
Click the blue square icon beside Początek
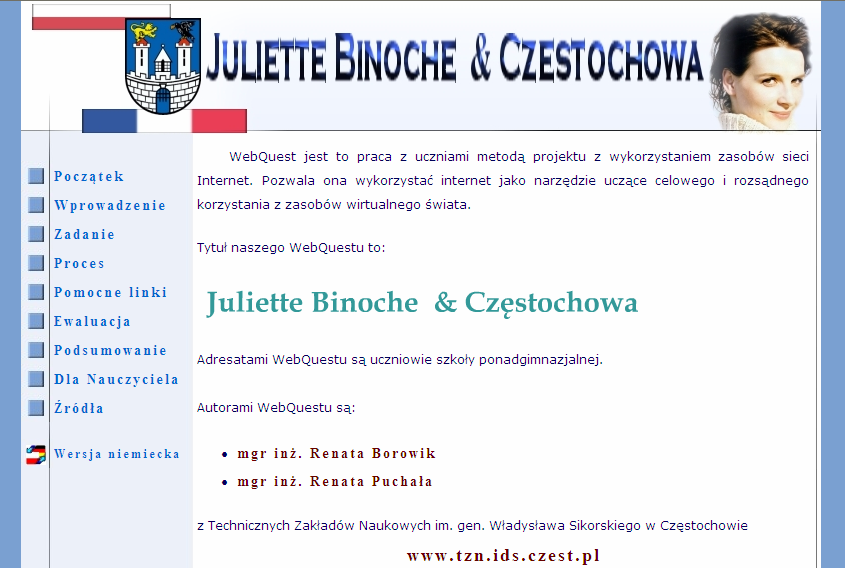(x=36, y=176)
